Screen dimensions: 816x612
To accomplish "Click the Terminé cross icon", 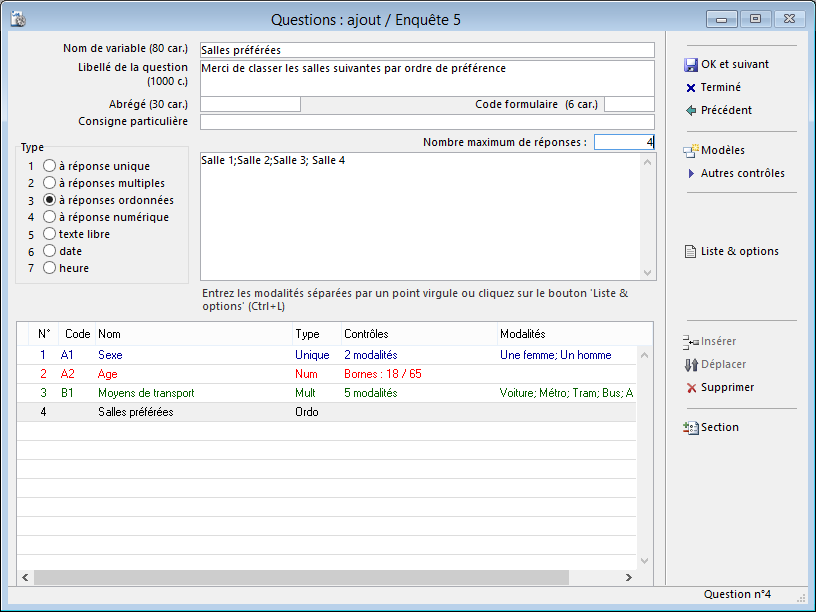I will click(690, 88).
